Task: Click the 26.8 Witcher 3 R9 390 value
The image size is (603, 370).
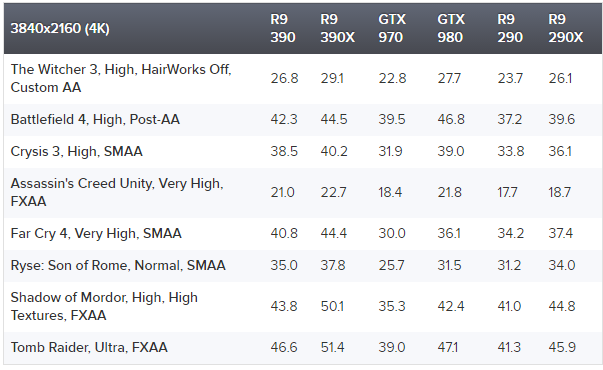Action: pos(284,78)
